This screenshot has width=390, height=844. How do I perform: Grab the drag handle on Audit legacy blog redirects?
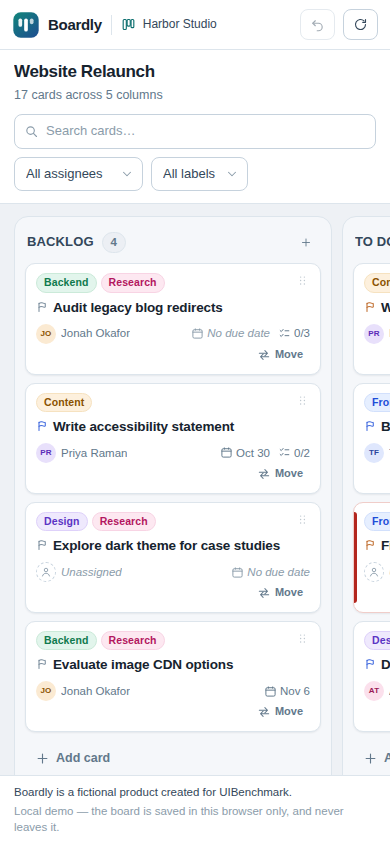tap(302, 281)
